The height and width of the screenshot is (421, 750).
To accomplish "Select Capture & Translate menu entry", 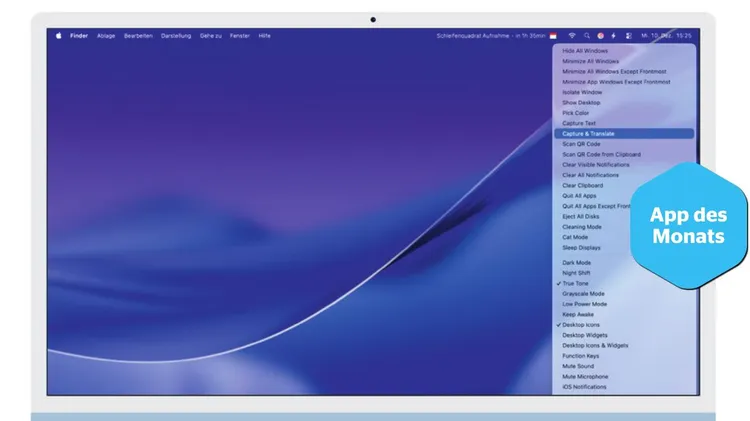I will [588, 133].
